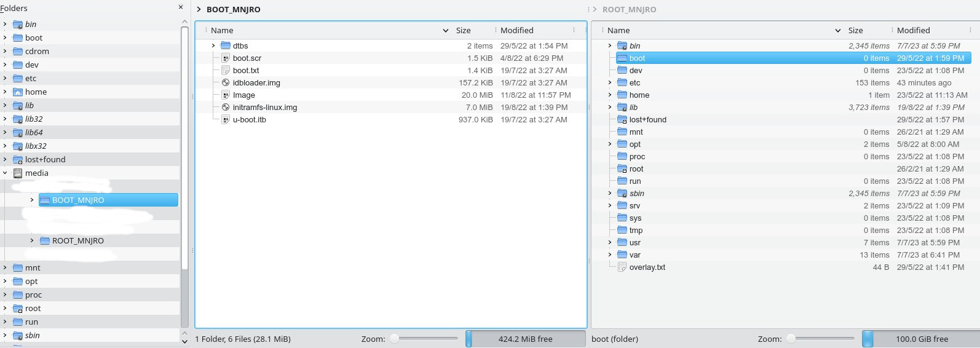Click the initramfs-linux.img file icon
980x348 pixels.
226,107
